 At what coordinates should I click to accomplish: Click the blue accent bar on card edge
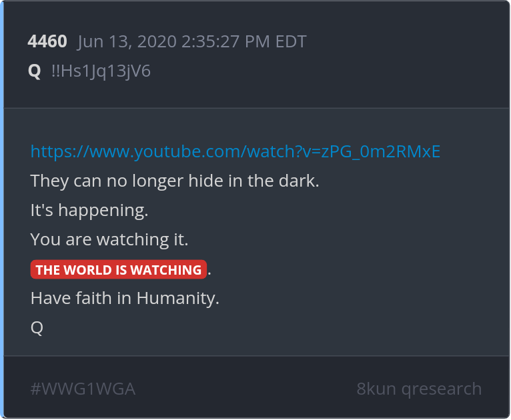(x=1, y=210)
